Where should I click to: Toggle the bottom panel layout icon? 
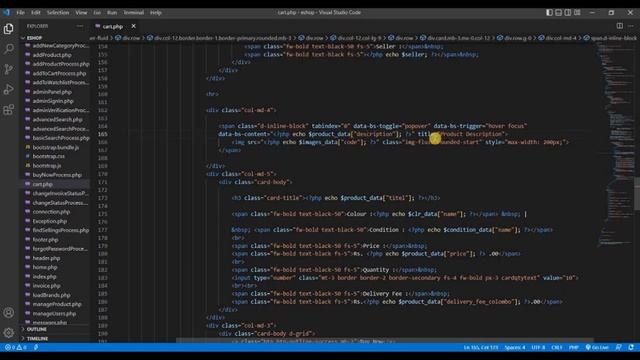pos(558,13)
